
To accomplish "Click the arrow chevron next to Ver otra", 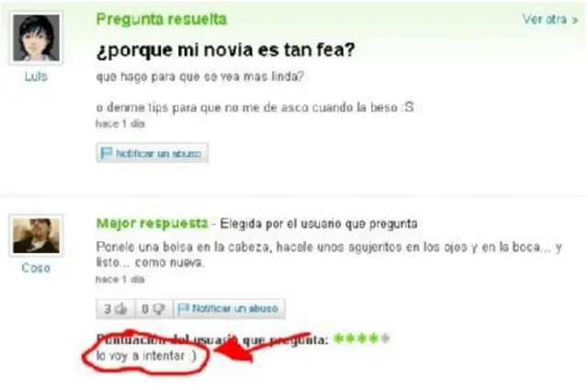I will click(574, 20).
